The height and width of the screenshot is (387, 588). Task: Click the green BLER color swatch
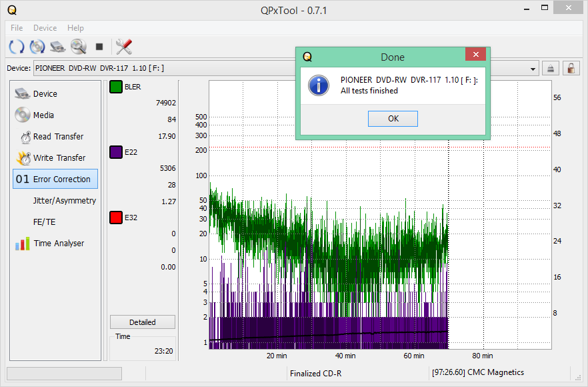point(116,87)
